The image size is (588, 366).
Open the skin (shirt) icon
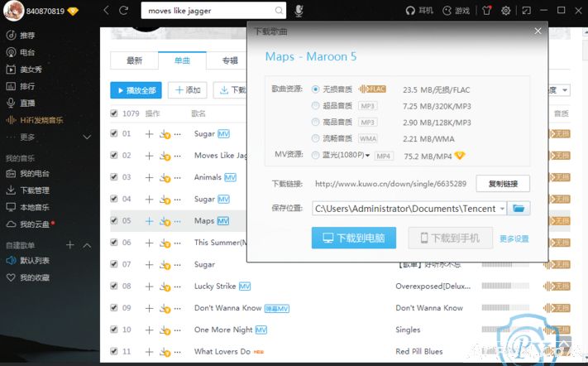487,11
